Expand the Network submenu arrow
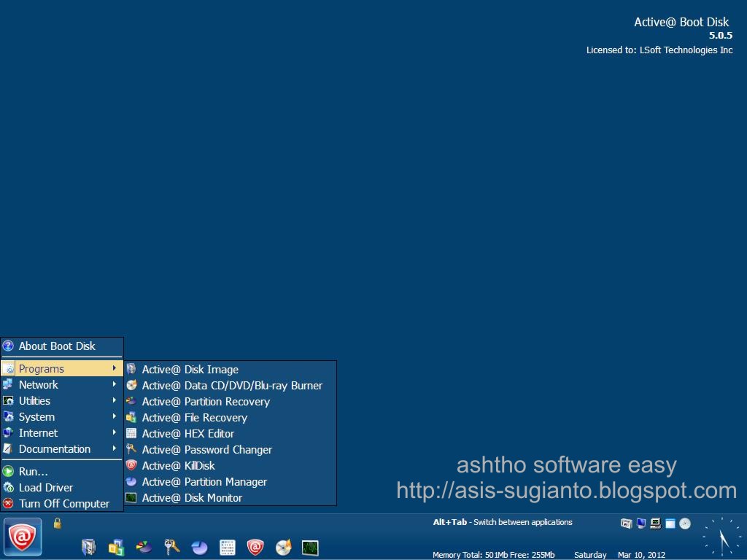 click(115, 384)
